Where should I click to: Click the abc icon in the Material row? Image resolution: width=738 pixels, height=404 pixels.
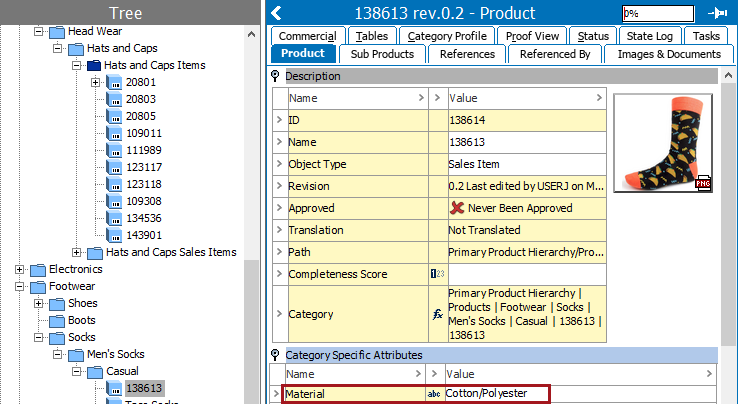pos(435,394)
